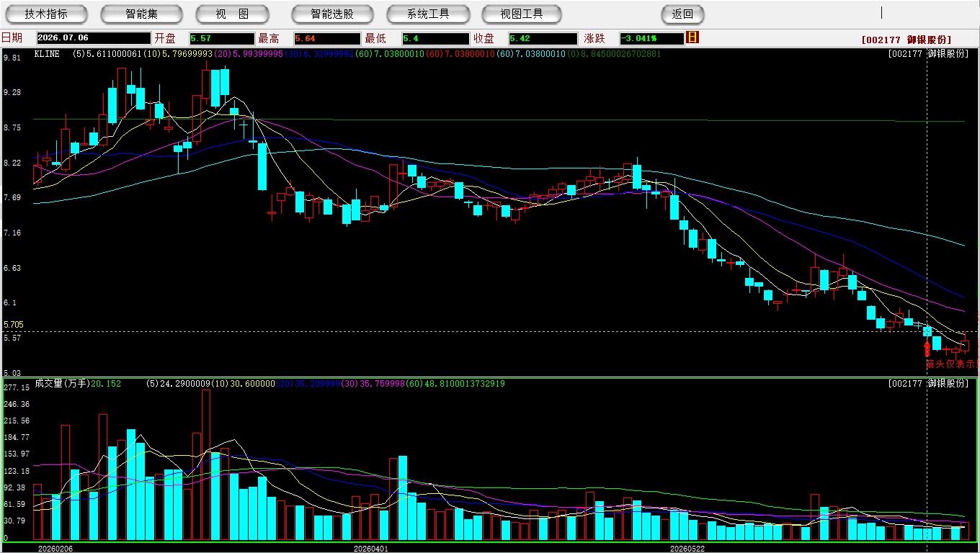Image resolution: width=980 pixels, height=553 pixels.
Task: Click the 成交量(万手) volume label
Action: (63, 384)
